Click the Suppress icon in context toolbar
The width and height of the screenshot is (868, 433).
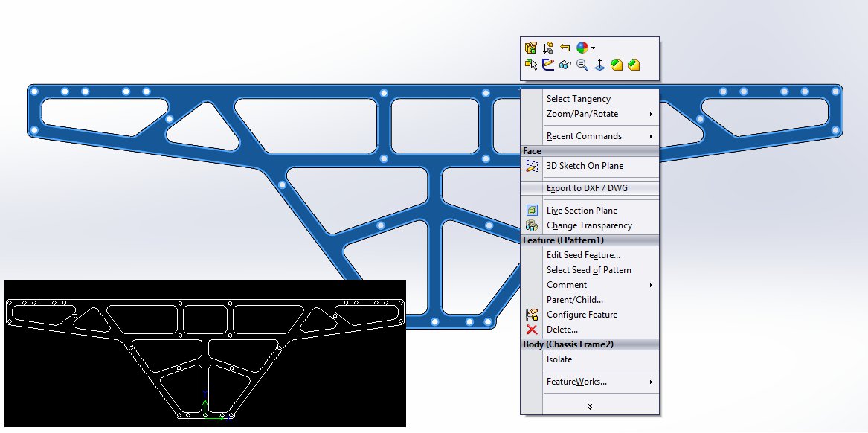pyautogui.click(x=548, y=48)
